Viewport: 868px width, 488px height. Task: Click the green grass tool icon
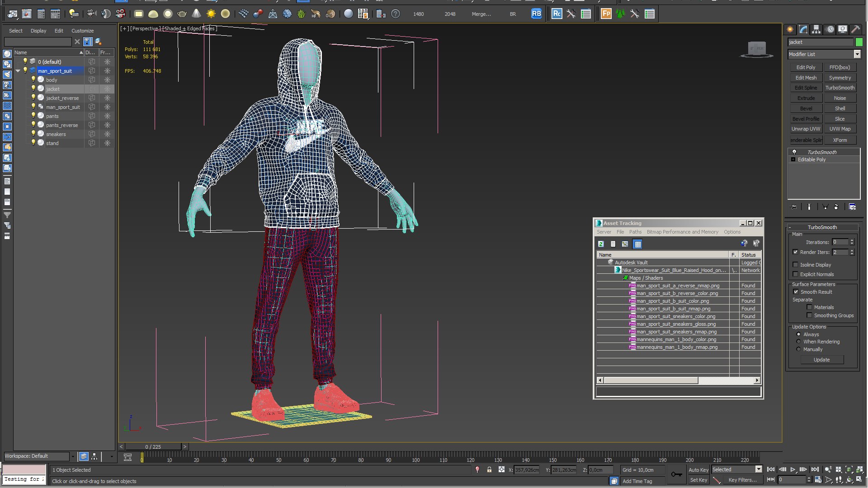[x=302, y=14]
